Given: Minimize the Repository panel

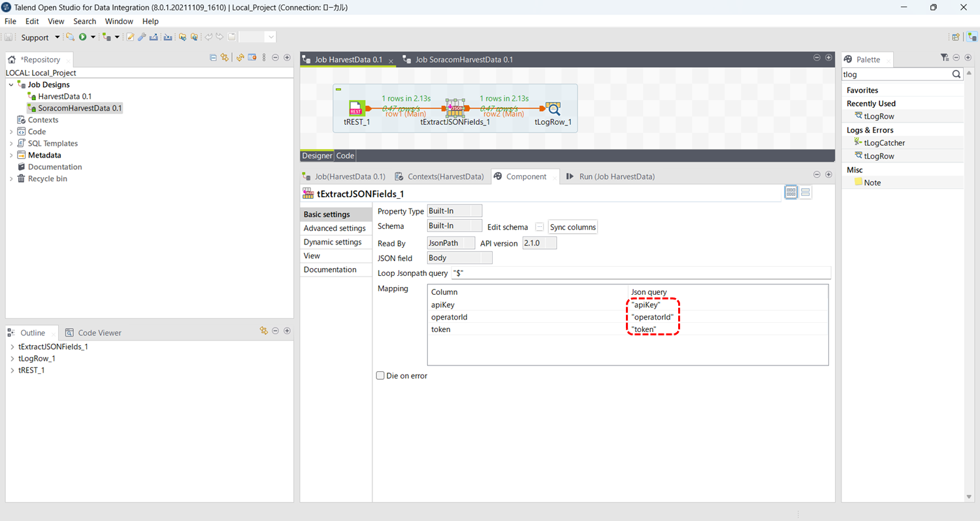Looking at the screenshot, I should 275,58.
